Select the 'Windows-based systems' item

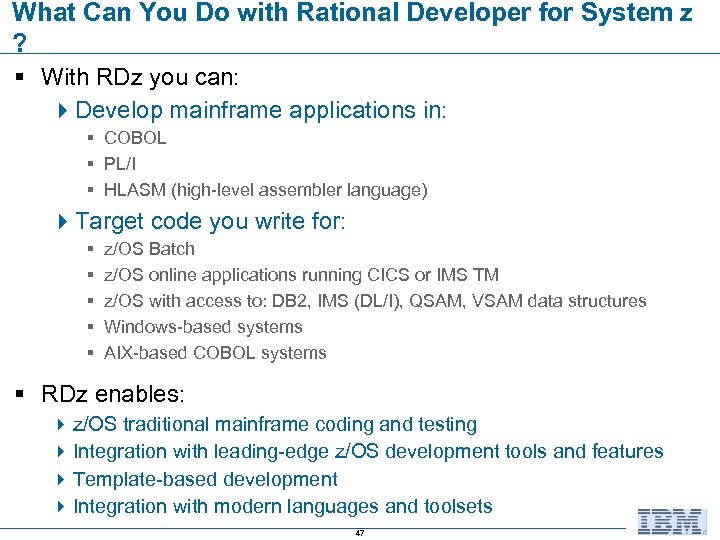pyautogui.click(x=203, y=327)
